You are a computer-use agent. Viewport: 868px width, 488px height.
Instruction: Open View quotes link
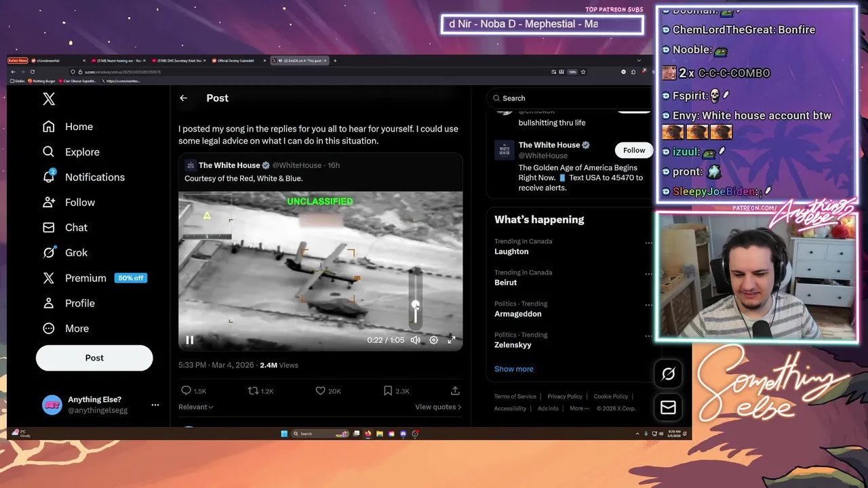438,407
